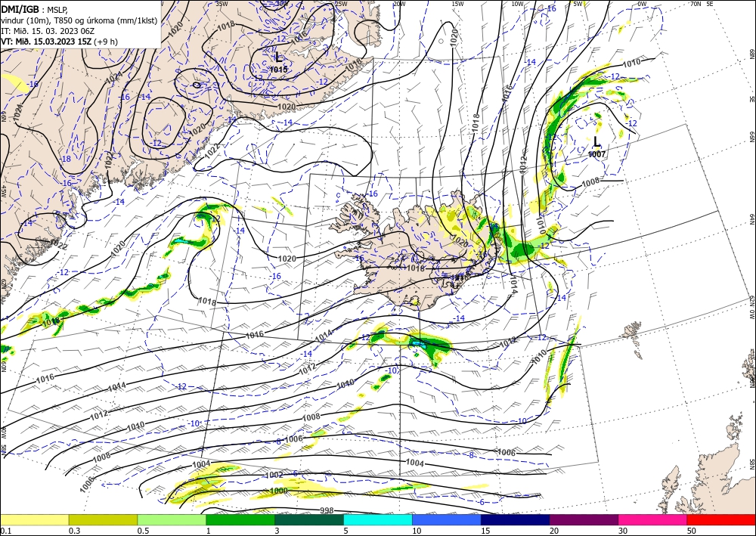Click the '50' legend value

[x=692, y=531]
